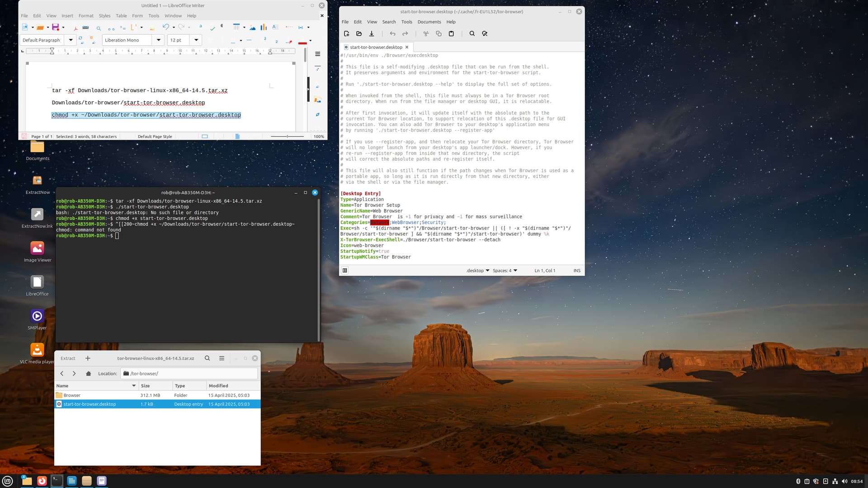The height and width of the screenshot is (488, 868).
Task: Click New document icon in Writer toolbar
Action: tap(25, 28)
